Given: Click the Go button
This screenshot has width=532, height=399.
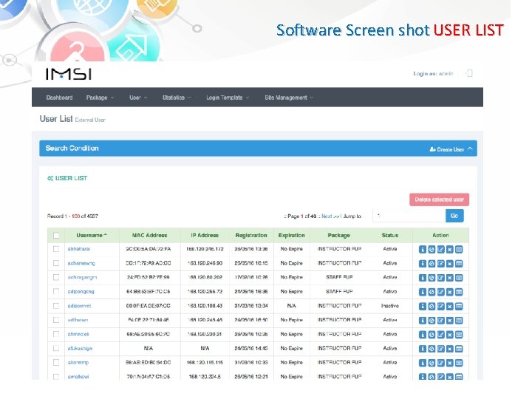Looking at the screenshot, I should click(x=454, y=216).
